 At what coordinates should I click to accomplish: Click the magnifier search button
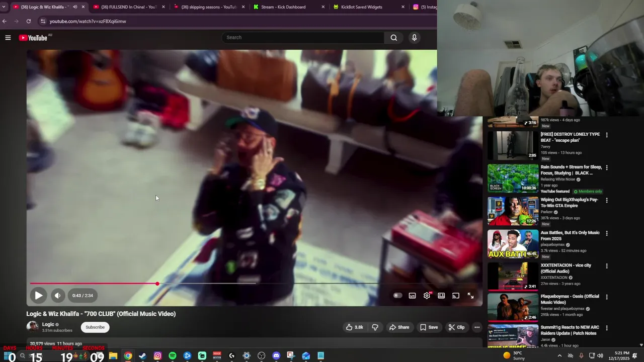(394, 37)
